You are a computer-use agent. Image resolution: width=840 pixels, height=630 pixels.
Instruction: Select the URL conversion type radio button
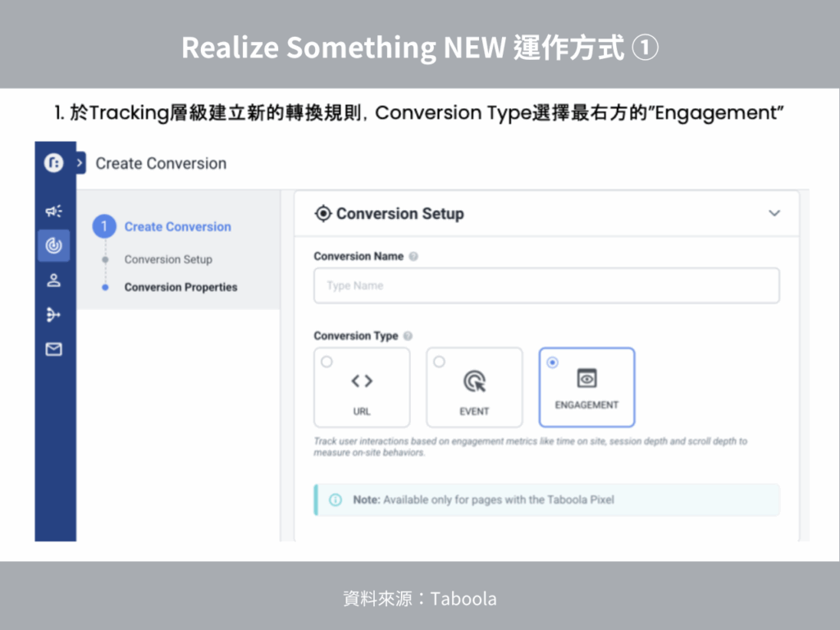click(x=326, y=362)
